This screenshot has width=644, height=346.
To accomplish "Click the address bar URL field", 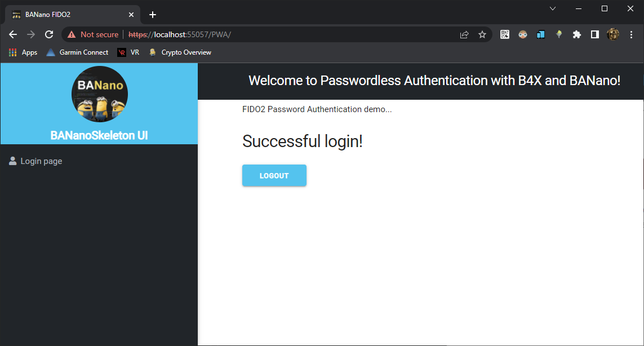I will 310,34.
